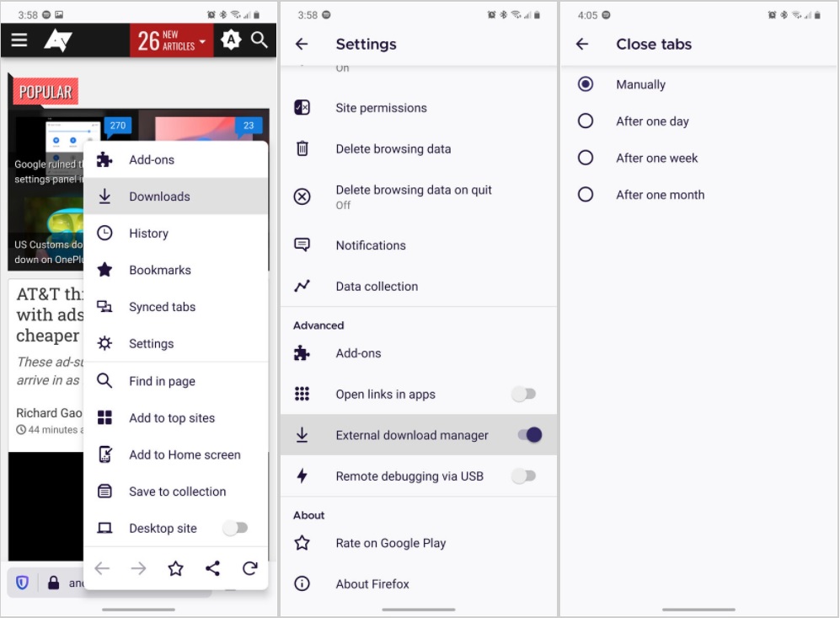Click the tracking protection shield icon
Screen dimensions: 840x618
click(x=22, y=582)
